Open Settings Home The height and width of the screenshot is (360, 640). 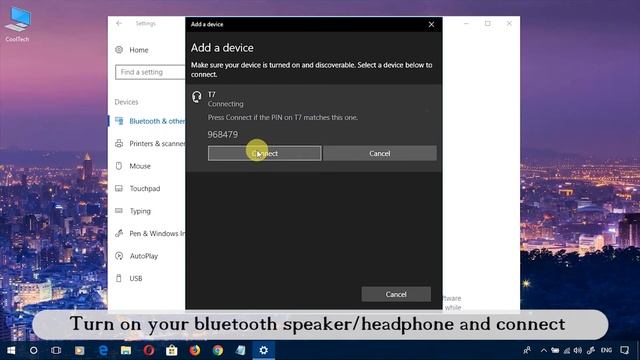click(x=139, y=50)
